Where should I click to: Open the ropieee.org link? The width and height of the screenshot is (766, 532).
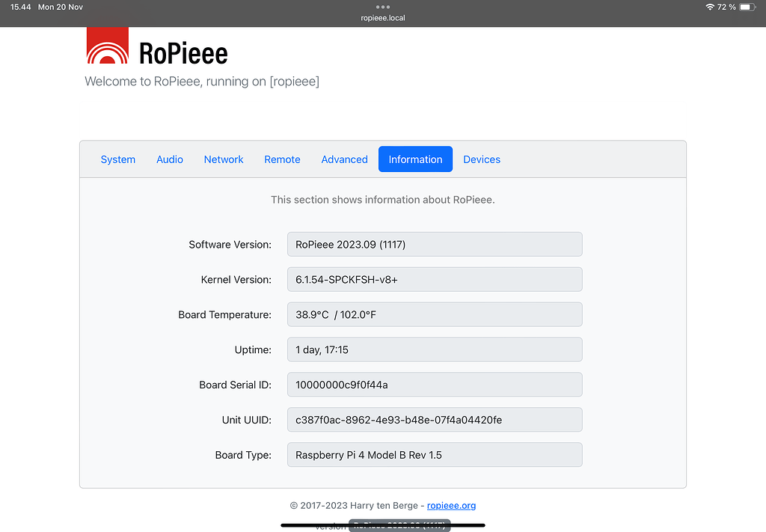point(451,505)
